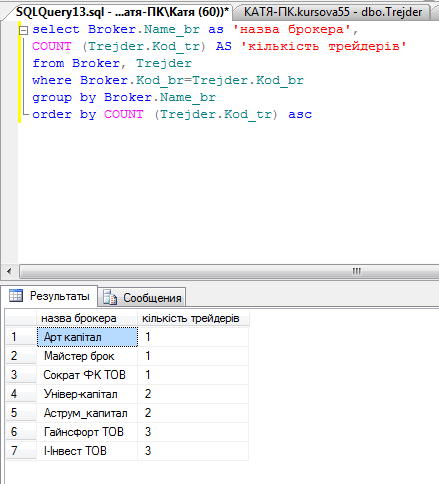Image resolution: width=439 pixels, height=484 pixels.
Task: Click the Результаты grid icon
Action: [x=16, y=296]
